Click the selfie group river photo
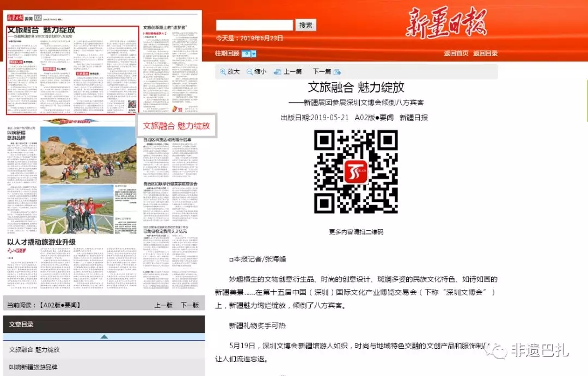This screenshot has width=588, height=376. 77,209
